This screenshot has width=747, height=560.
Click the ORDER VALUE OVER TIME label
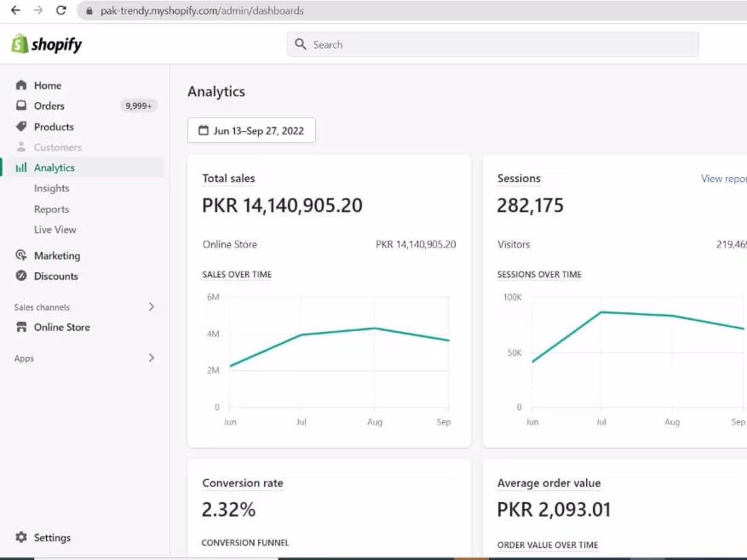pos(547,545)
